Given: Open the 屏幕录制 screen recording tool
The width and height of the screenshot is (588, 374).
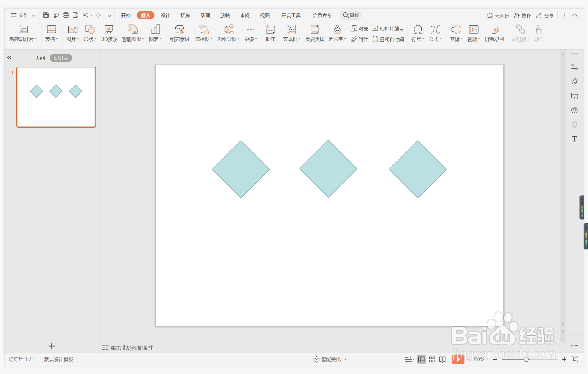Looking at the screenshot, I should pyautogui.click(x=494, y=33).
